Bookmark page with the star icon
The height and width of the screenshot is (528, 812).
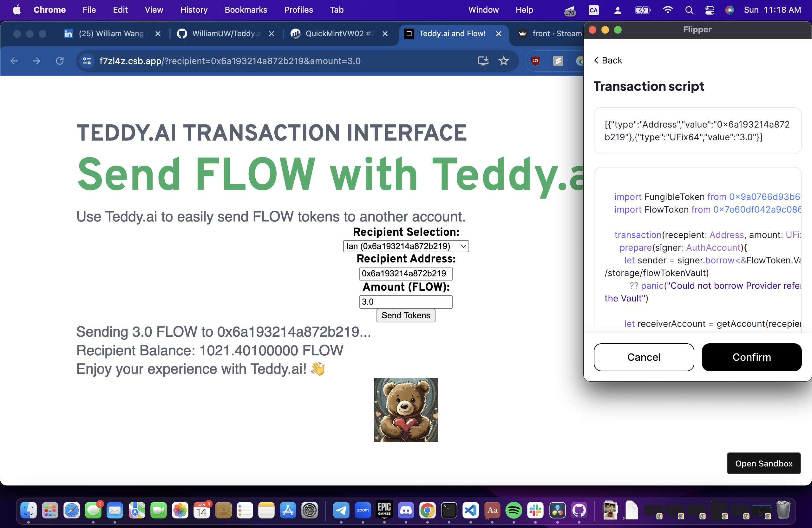pos(503,61)
